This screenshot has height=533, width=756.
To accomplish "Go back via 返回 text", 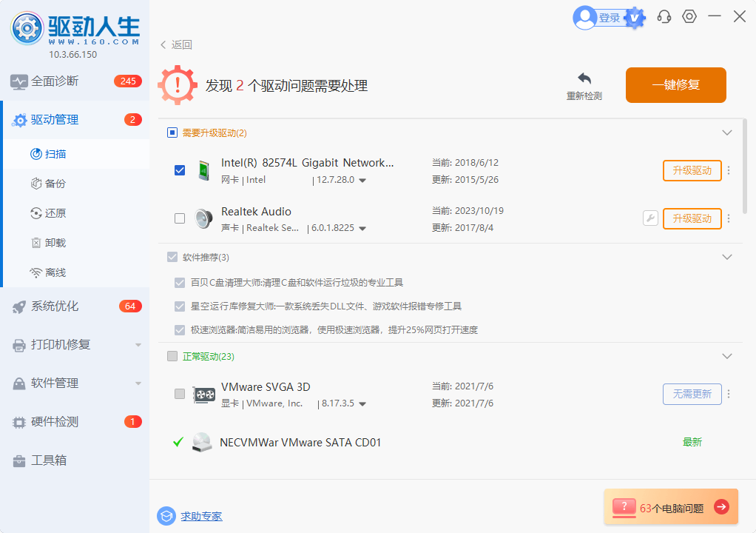I will click(x=182, y=45).
